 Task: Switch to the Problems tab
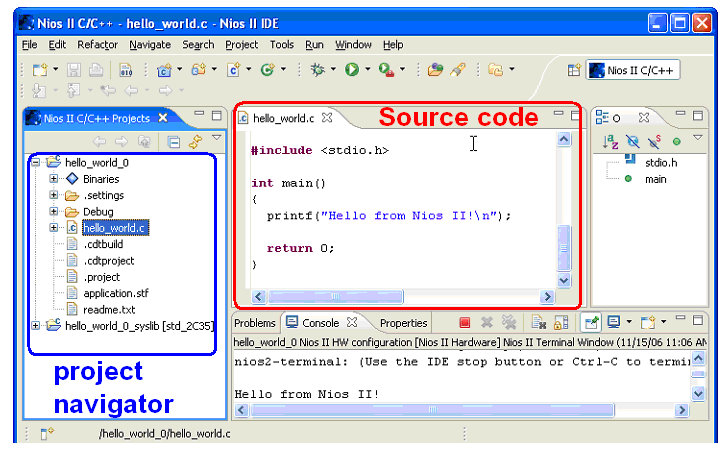(254, 323)
